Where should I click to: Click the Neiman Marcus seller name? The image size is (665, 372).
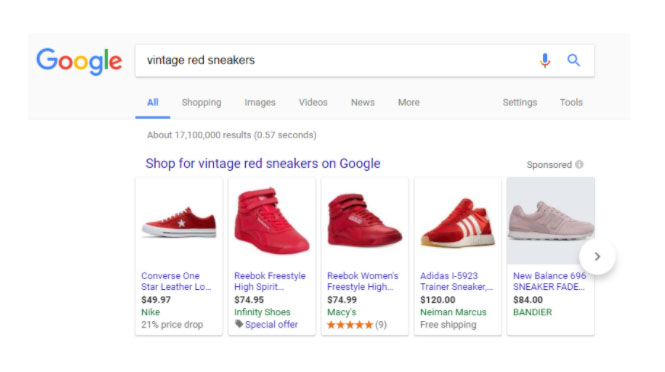coord(453,312)
